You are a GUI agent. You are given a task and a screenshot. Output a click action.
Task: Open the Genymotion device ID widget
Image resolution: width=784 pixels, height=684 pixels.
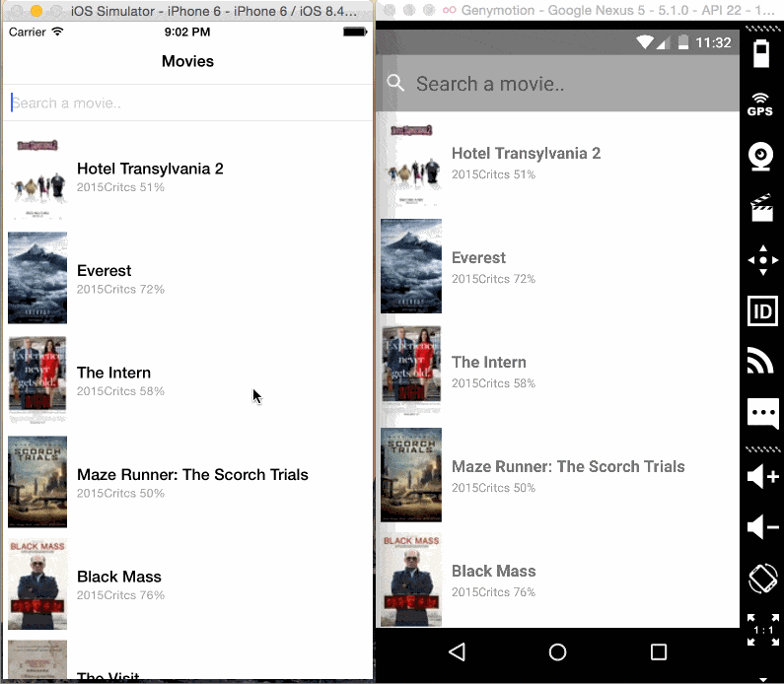(762, 311)
